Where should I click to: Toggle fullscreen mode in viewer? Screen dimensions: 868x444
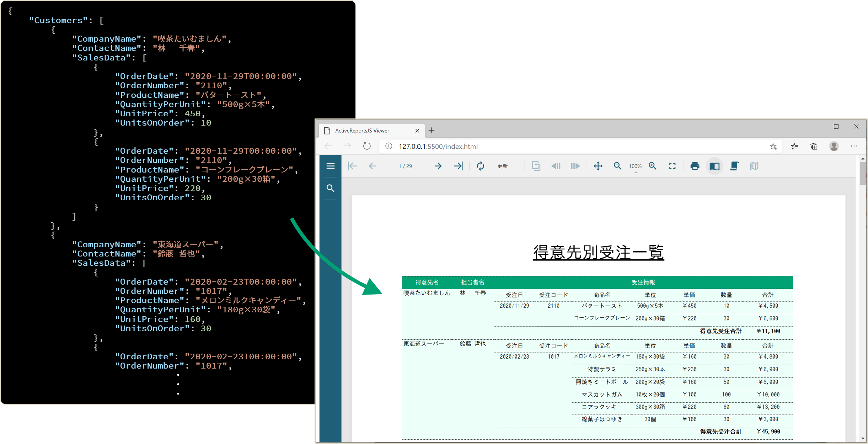click(x=672, y=166)
